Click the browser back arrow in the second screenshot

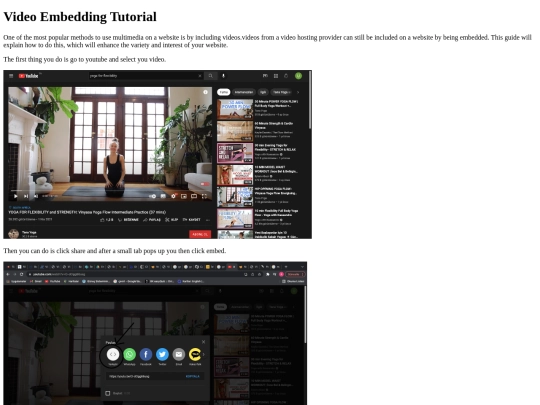click(8, 274)
